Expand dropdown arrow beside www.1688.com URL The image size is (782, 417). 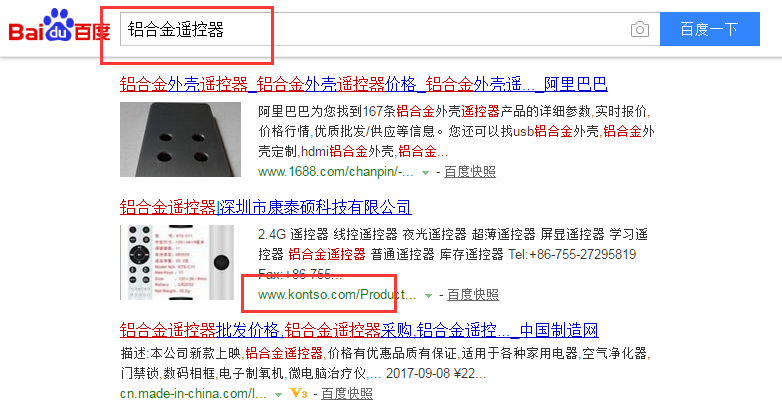425,173
